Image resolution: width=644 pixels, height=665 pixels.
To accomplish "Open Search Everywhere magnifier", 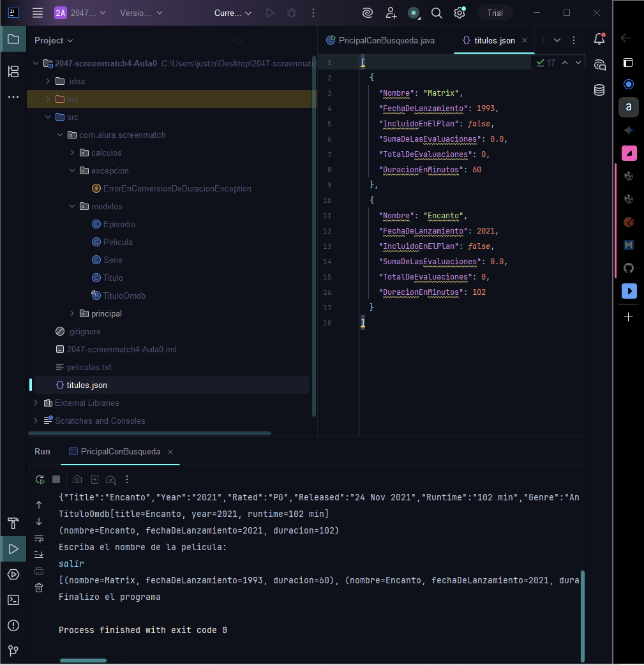I will click(x=436, y=13).
